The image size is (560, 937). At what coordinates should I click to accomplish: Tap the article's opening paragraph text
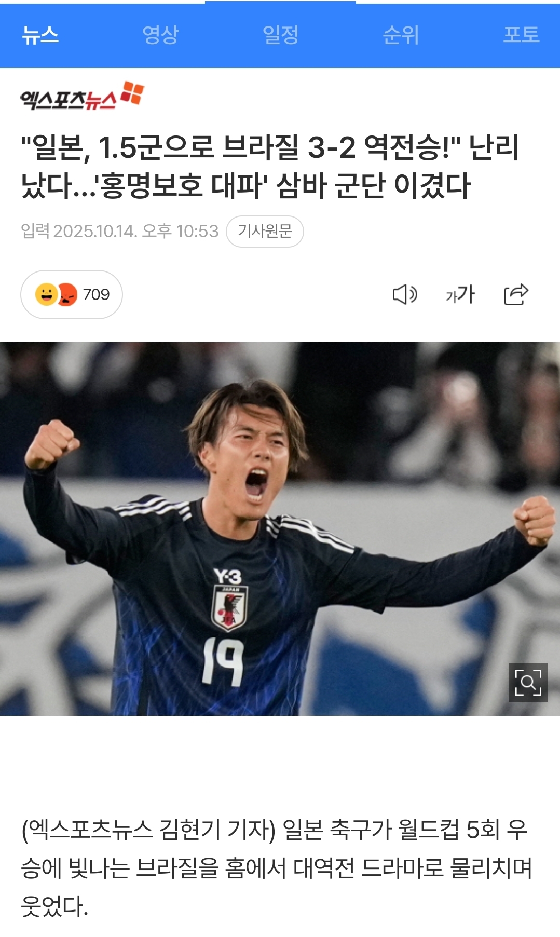276,867
